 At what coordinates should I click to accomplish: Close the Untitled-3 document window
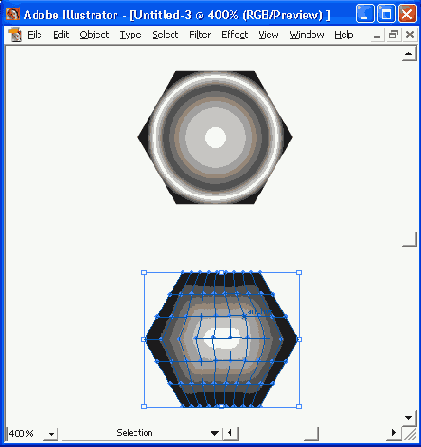[x=410, y=35]
